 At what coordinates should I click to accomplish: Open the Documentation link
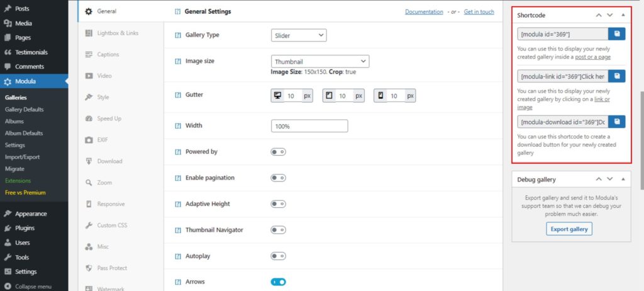424,12
